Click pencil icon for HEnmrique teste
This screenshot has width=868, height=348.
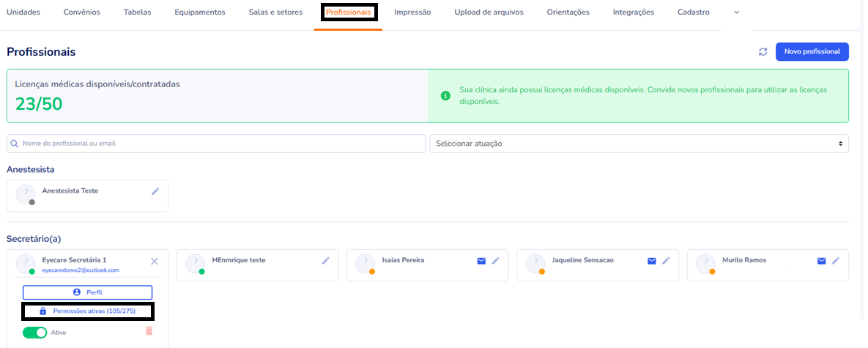tap(325, 261)
